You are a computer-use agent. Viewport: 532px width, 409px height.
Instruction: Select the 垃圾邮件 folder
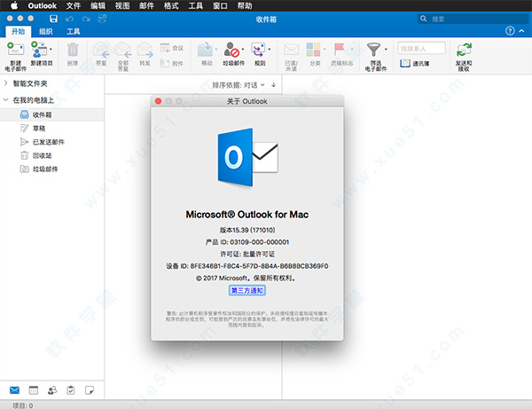[52, 169]
